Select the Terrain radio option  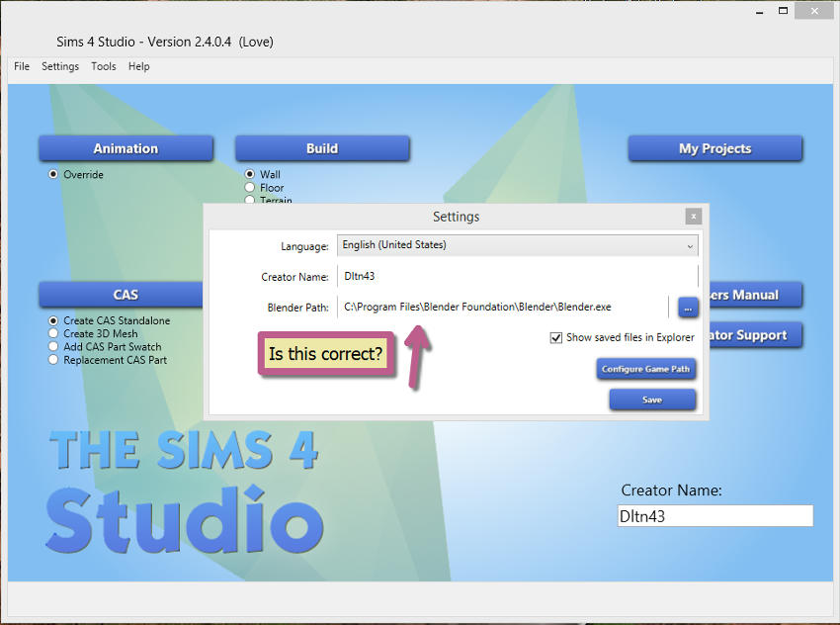pyautogui.click(x=250, y=200)
